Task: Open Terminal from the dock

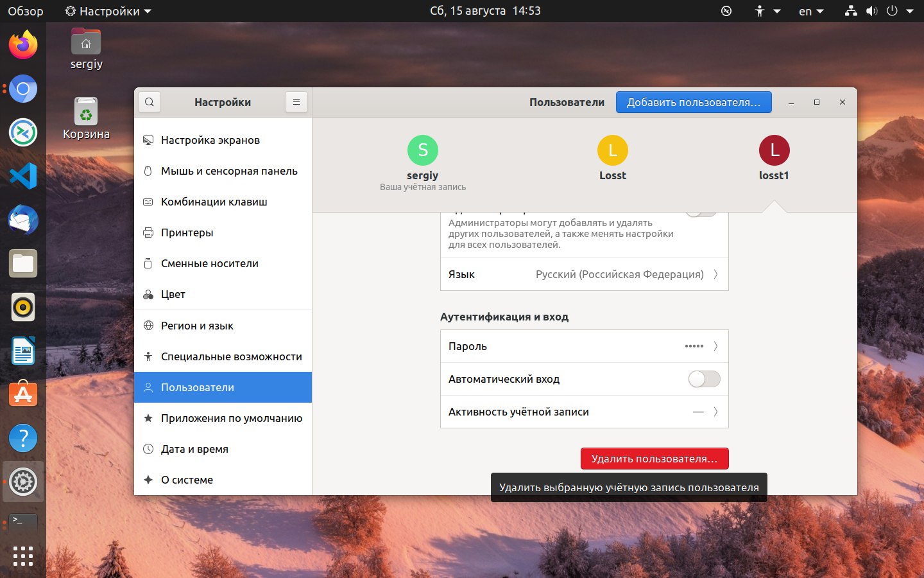Action: coord(23,521)
